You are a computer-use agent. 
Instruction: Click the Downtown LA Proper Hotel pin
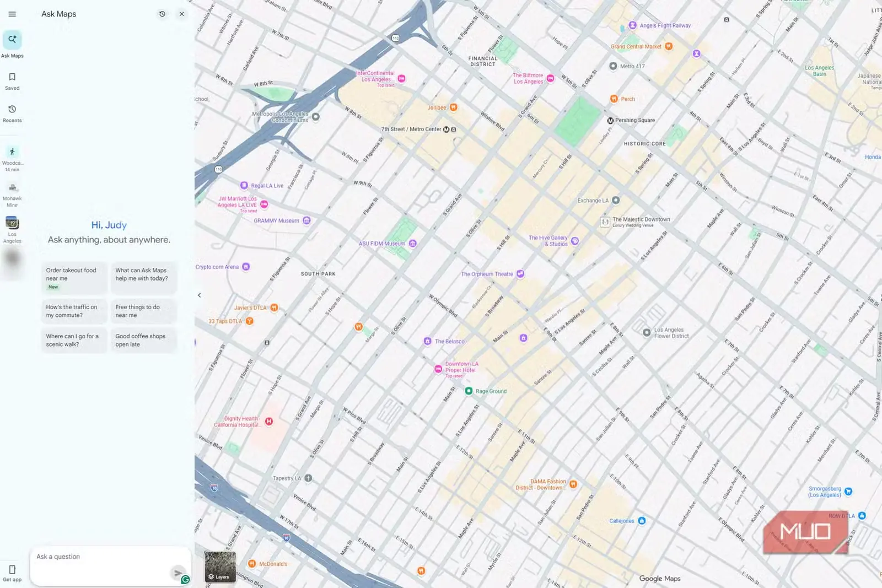coord(438,369)
